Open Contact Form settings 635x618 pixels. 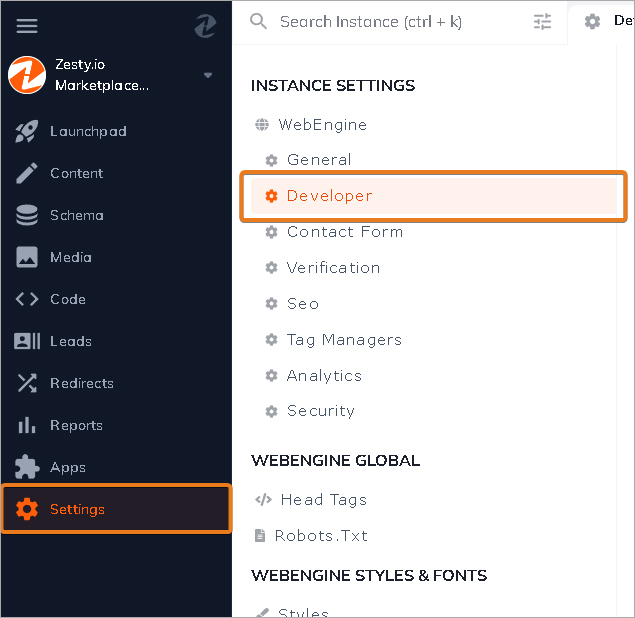point(345,232)
